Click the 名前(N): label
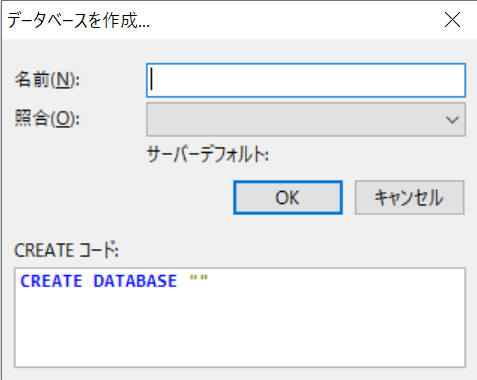The width and height of the screenshot is (477, 380). [47, 80]
